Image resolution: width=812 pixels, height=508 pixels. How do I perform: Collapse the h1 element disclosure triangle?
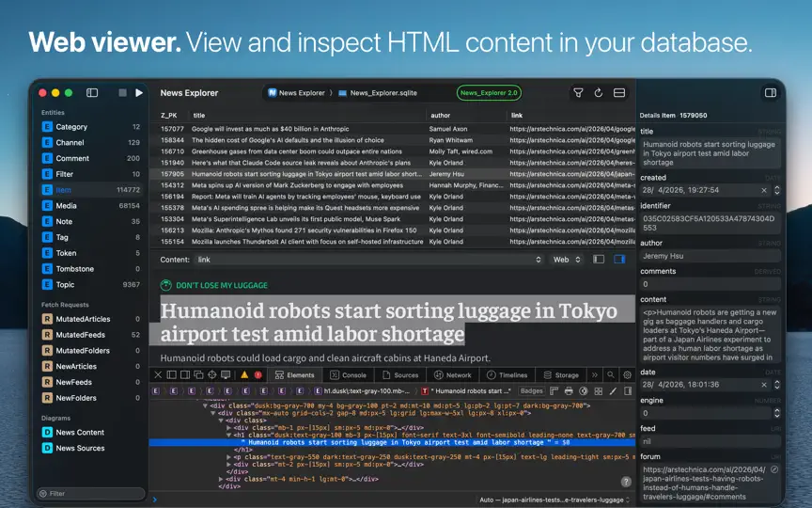click(229, 435)
